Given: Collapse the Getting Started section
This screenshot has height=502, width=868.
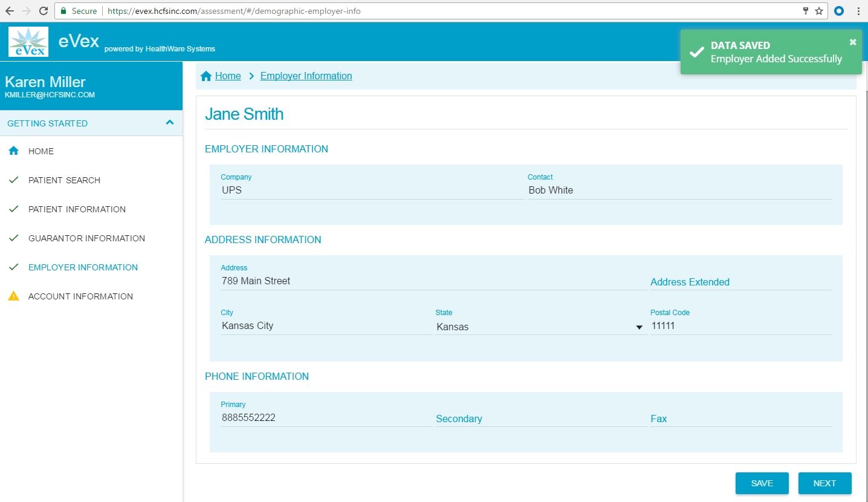Looking at the screenshot, I should [170, 123].
